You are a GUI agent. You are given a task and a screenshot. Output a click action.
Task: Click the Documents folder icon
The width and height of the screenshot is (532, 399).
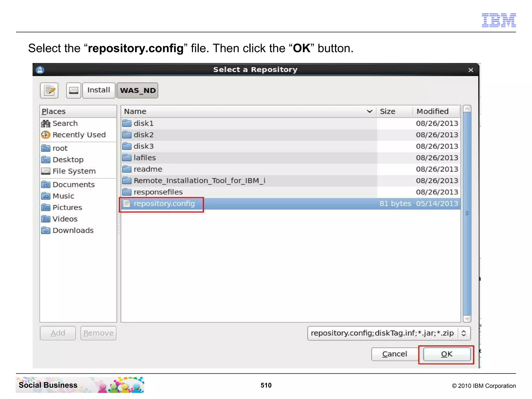[x=46, y=185]
